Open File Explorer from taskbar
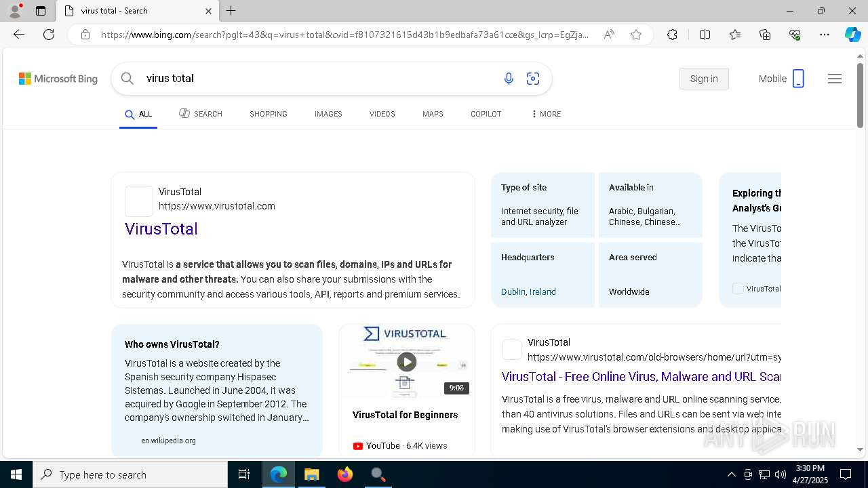 [x=311, y=474]
